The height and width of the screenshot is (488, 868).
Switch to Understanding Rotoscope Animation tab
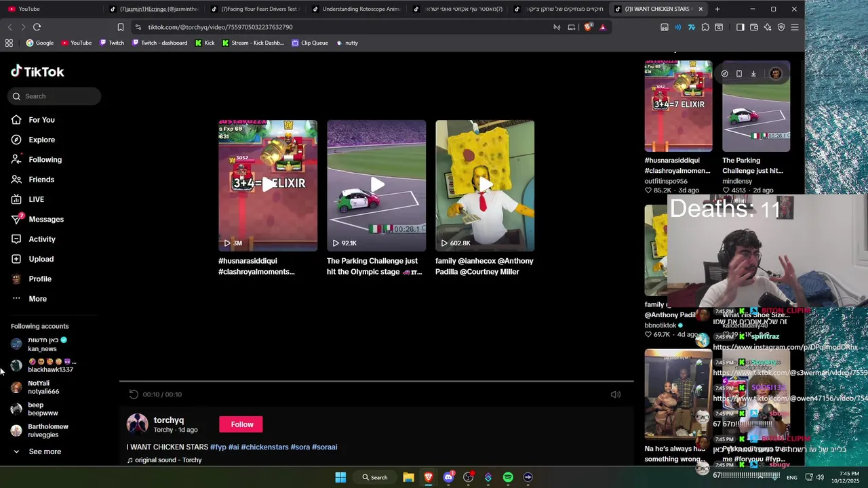357,9
